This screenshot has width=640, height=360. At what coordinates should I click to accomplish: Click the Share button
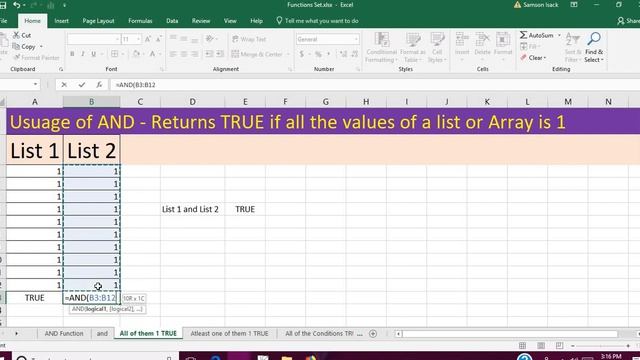629,21
